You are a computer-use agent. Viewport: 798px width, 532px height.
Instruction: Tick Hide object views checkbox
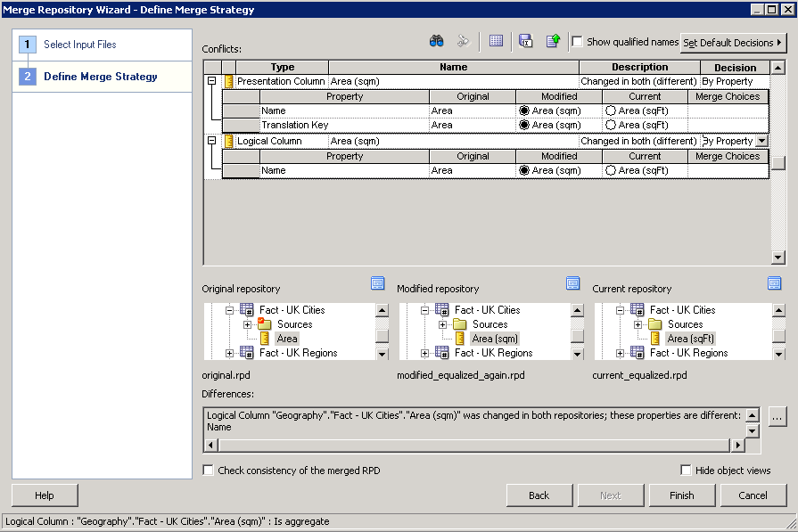(686, 470)
